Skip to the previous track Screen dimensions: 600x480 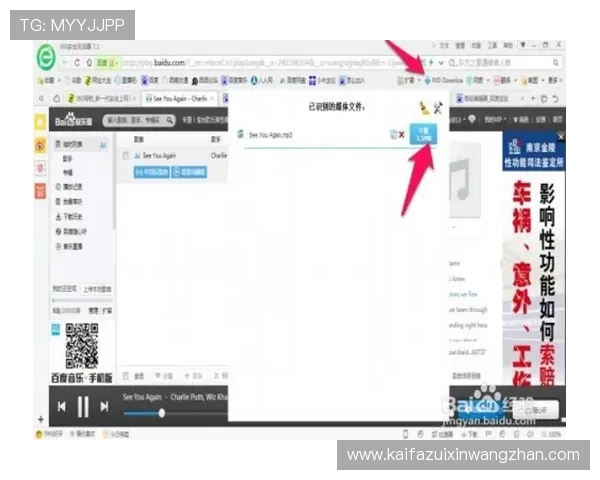coord(62,407)
